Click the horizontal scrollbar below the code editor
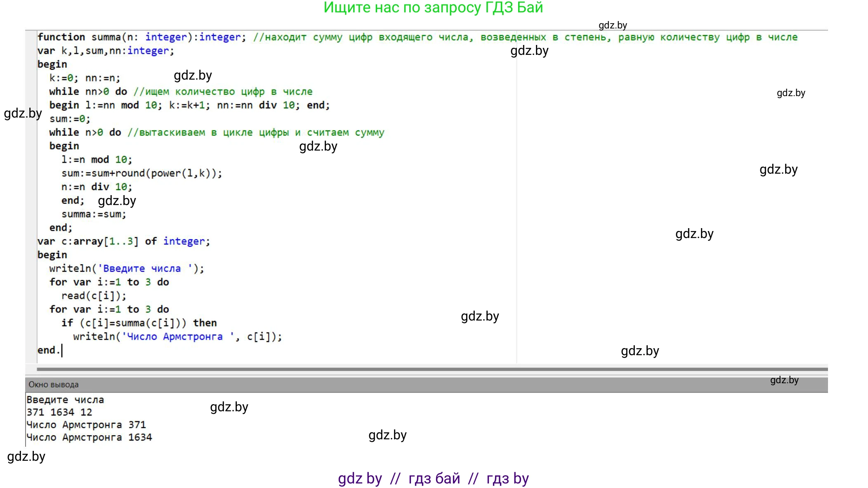Screen dimensions: 868x488 [x=432, y=369]
